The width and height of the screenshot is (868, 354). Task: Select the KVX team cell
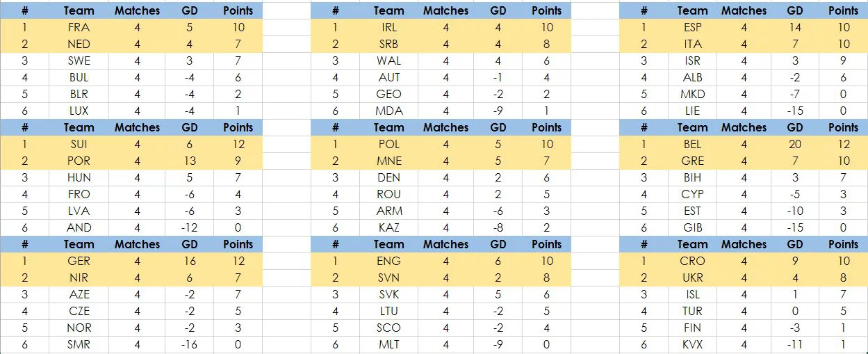(x=692, y=344)
